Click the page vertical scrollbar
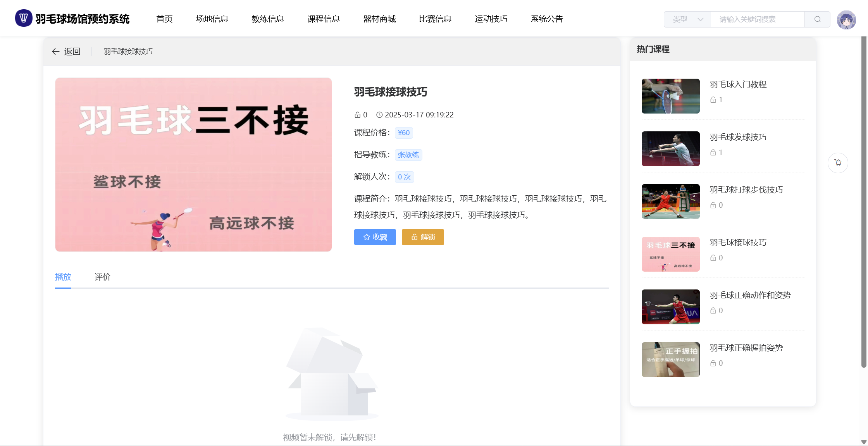This screenshot has width=868, height=446. [x=863, y=201]
